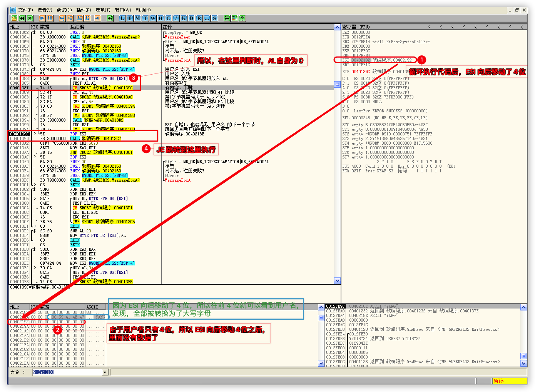This screenshot has height=392, width=535.
Task: Open Memory map with M button
Action: pyautogui.click(x=137, y=18)
